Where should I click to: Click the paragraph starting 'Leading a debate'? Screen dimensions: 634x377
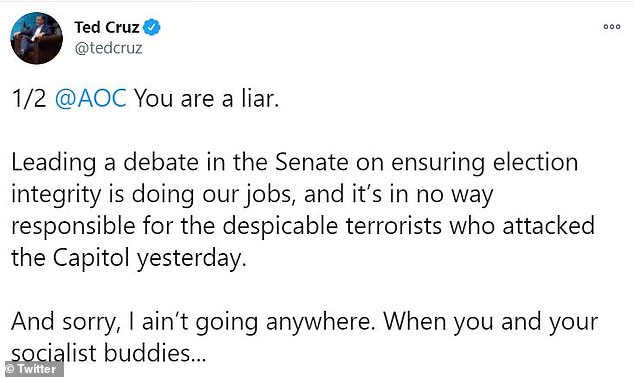(x=303, y=210)
